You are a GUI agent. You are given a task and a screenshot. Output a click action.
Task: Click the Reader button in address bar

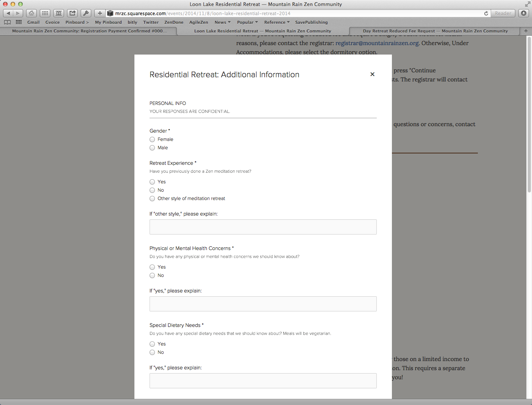coord(503,13)
